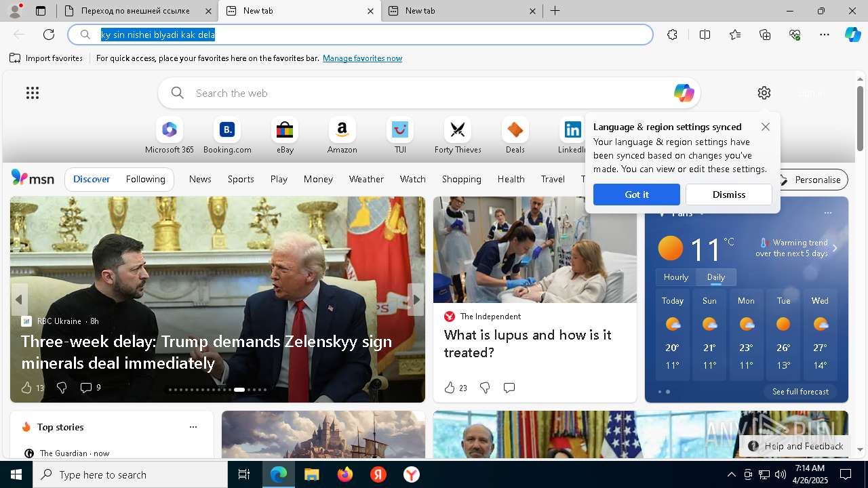Open the Weather section
868x488 pixels.
tap(366, 179)
